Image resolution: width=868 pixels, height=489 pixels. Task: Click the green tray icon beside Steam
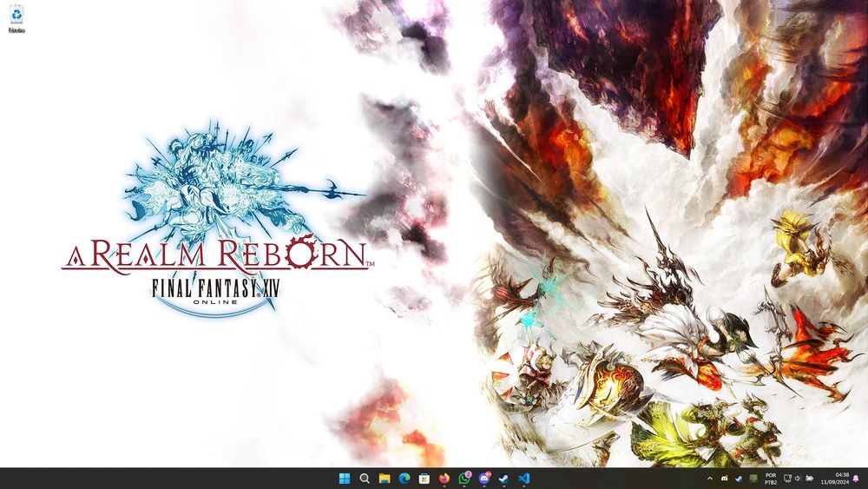(753, 479)
